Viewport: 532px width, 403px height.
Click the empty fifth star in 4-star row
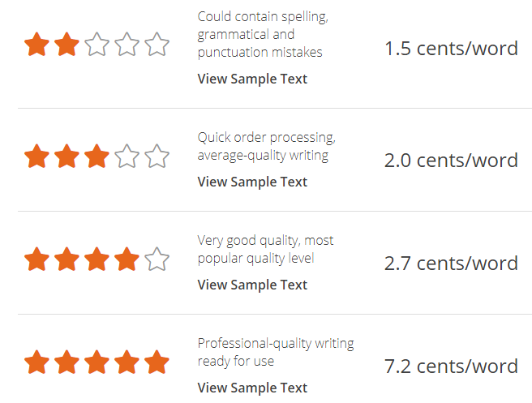click(x=157, y=259)
